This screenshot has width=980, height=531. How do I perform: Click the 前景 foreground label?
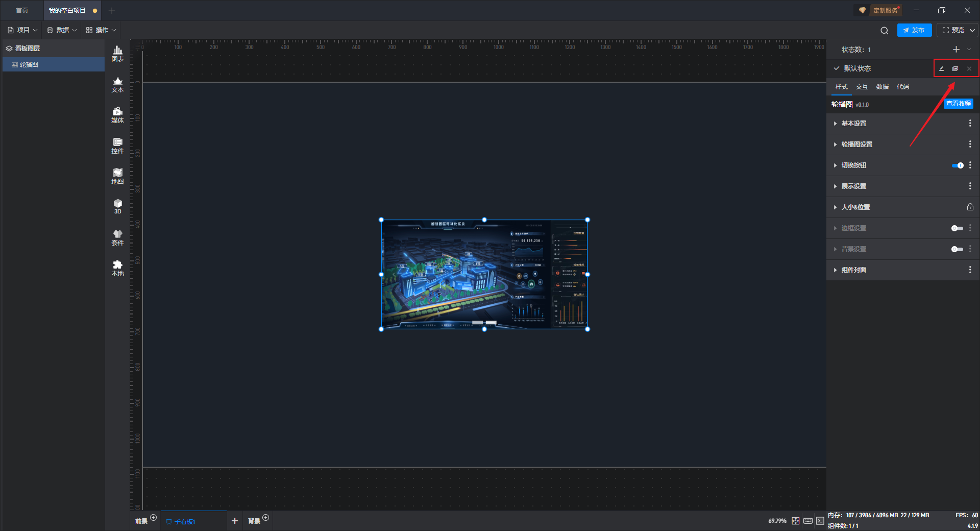click(141, 521)
